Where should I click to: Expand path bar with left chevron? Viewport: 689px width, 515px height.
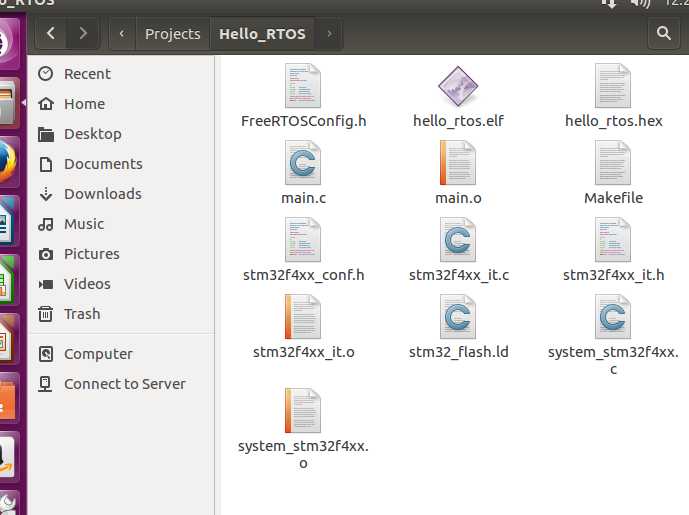pyautogui.click(x=122, y=34)
